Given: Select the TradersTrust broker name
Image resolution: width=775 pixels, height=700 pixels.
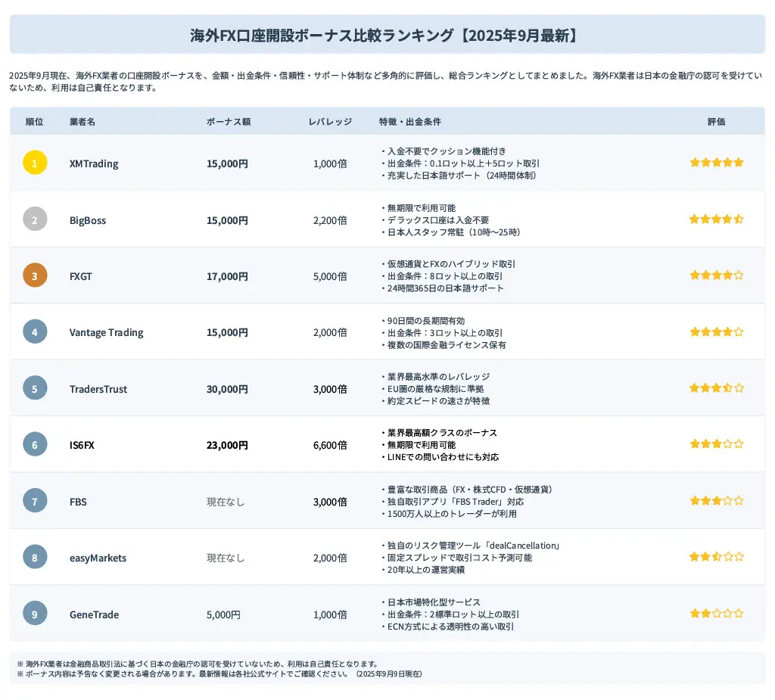Looking at the screenshot, I should [98, 389].
